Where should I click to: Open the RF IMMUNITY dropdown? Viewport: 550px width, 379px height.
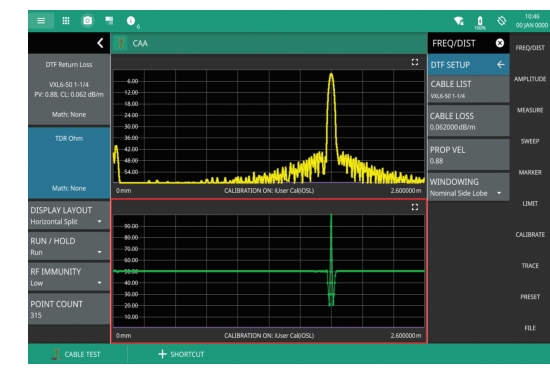[69, 277]
